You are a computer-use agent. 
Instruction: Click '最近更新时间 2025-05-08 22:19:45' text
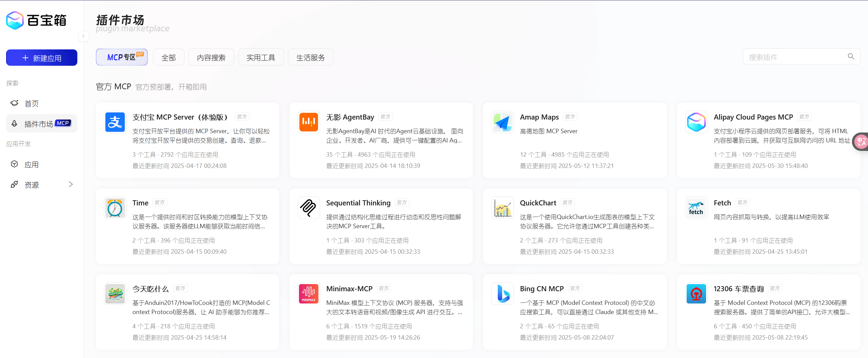(761, 338)
